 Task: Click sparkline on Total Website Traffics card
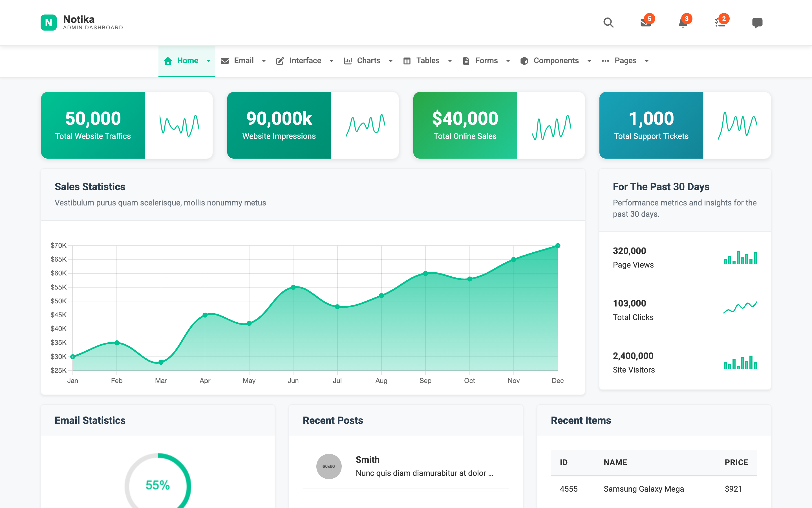(179, 126)
